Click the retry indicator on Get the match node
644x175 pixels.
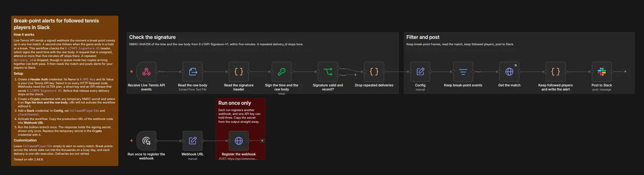point(516,65)
